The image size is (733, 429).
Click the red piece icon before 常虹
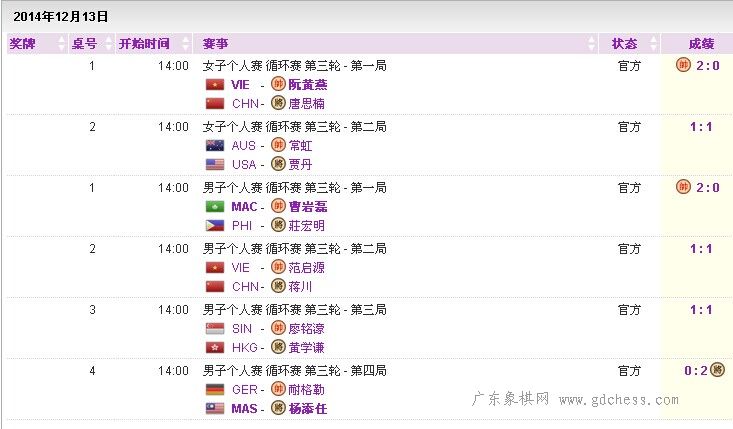coord(278,146)
